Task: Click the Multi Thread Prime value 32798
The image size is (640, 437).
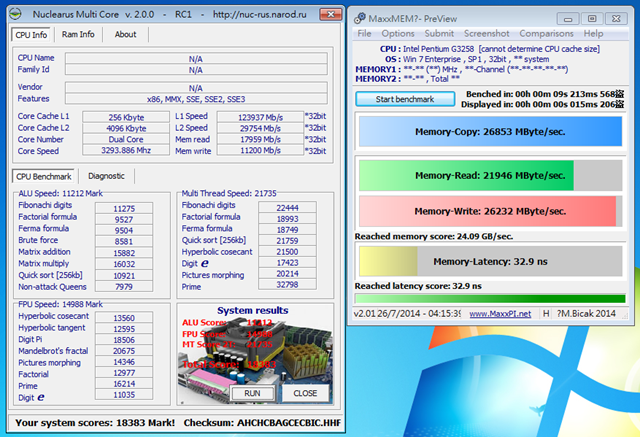Action: (287, 284)
